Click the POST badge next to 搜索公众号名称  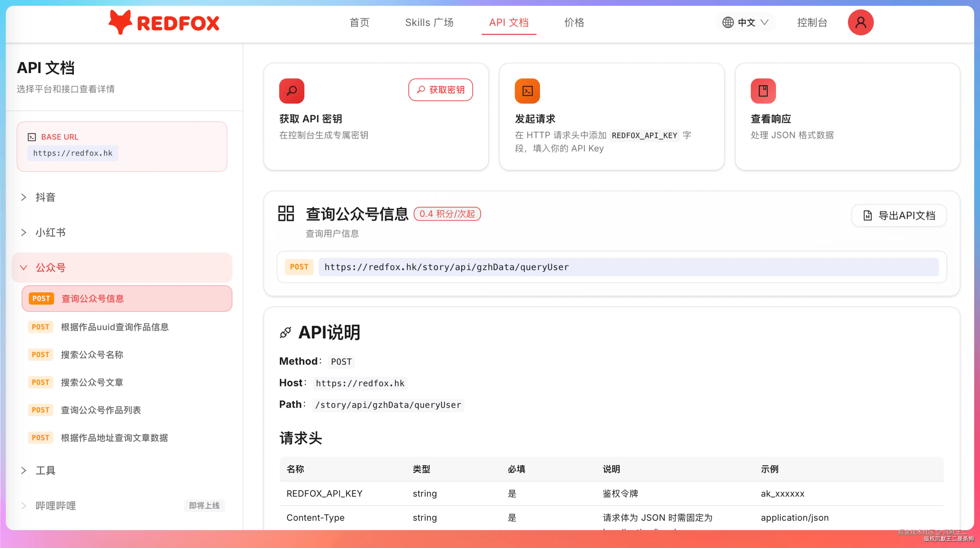pyautogui.click(x=40, y=355)
